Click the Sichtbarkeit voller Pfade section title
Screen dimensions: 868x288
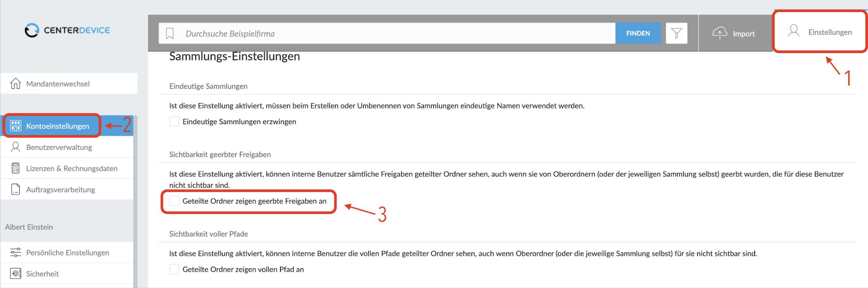209,234
